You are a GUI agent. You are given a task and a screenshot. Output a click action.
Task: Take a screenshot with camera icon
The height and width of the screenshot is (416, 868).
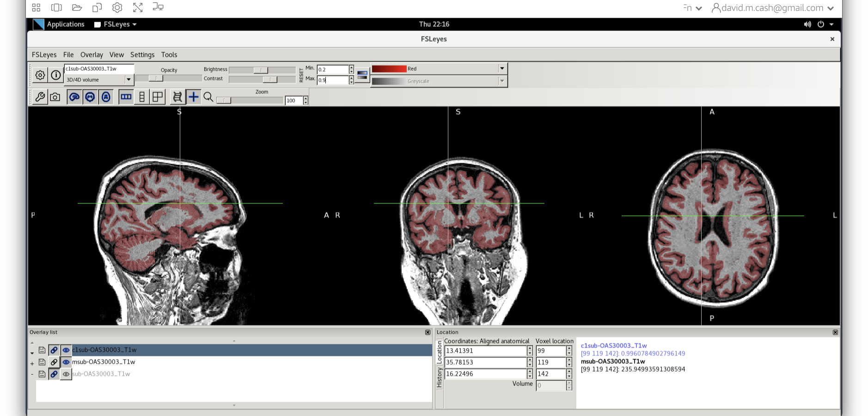coord(55,97)
